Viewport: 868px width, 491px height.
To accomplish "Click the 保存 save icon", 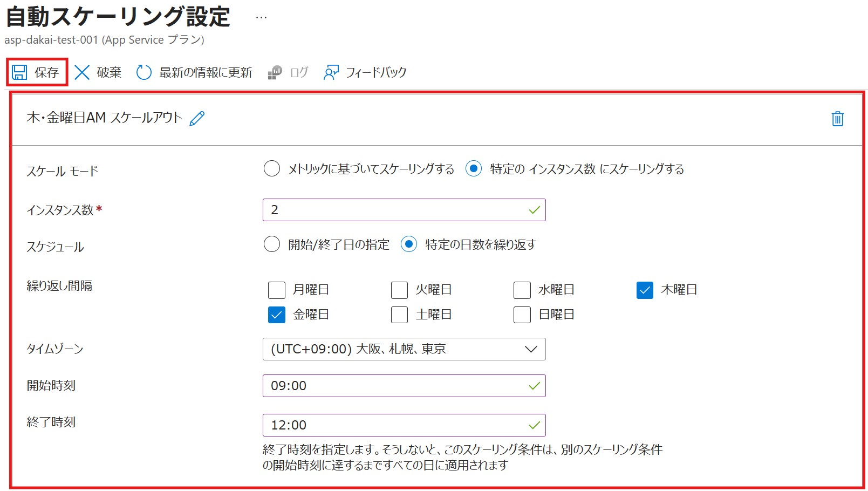I will [x=19, y=72].
